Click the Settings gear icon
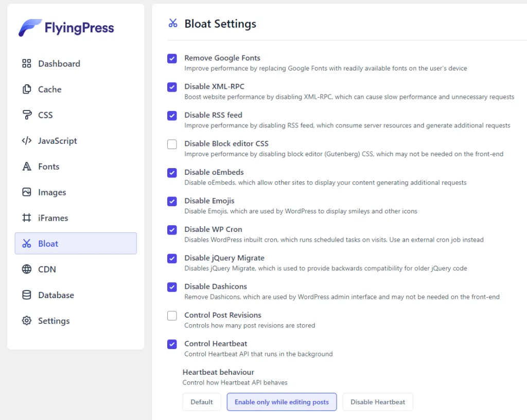The height and width of the screenshot is (420, 527). point(27,321)
